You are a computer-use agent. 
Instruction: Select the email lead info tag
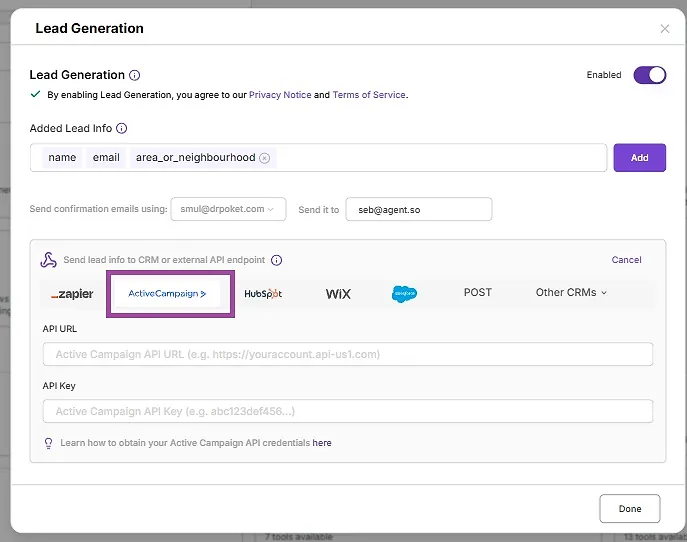tap(106, 158)
